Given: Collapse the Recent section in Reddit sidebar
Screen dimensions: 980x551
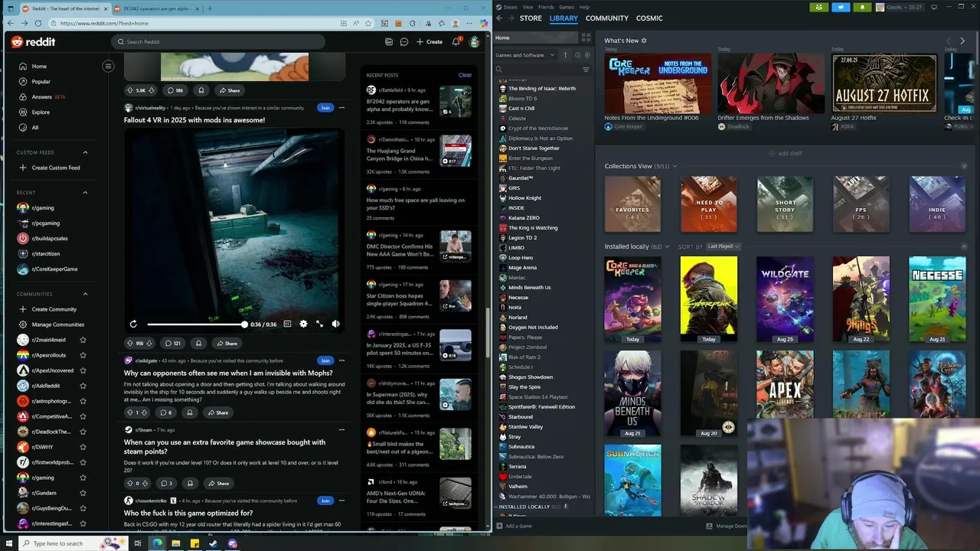Looking at the screenshot, I should coord(85,193).
